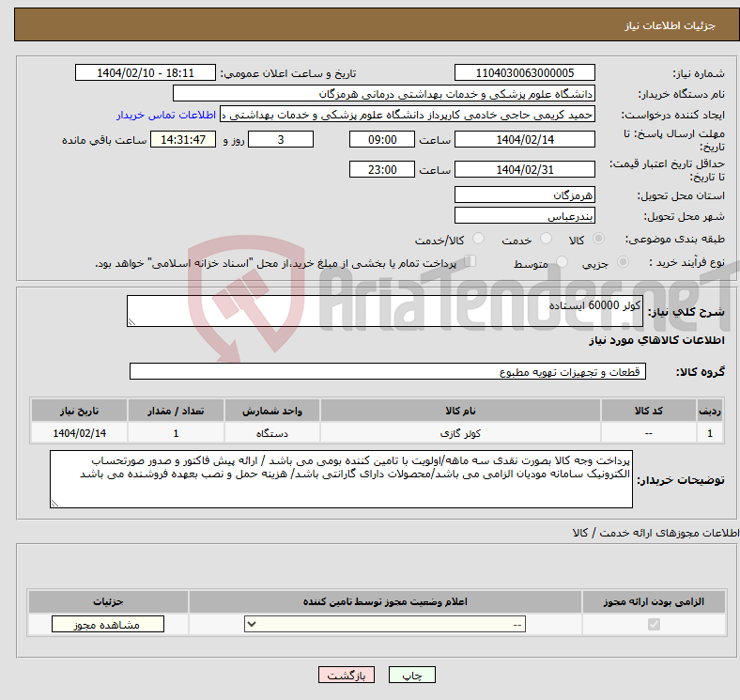Choose the متوسط purchase process radio
Screen dimensions: 740x700
click(x=563, y=263)
